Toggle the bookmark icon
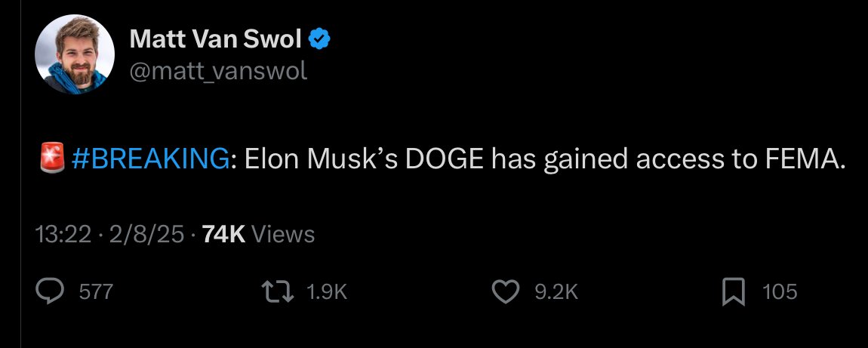This screenshot has height=348, width=868. click(734, 291)
